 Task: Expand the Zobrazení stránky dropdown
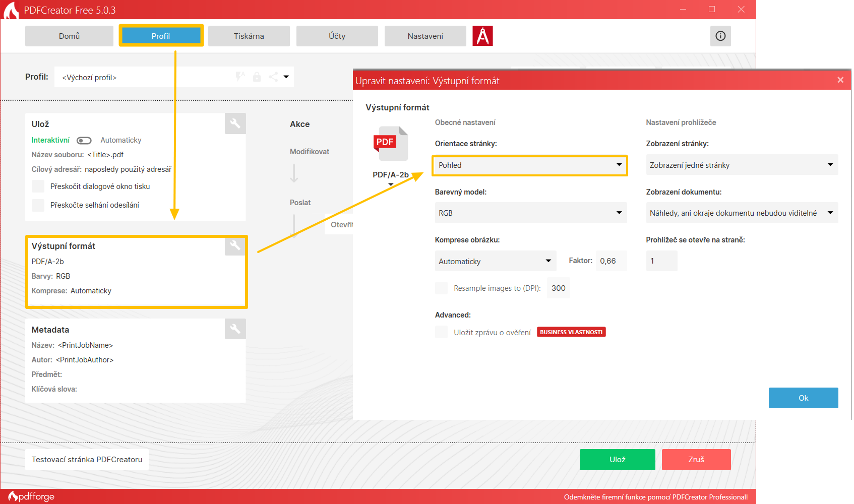point(742,165)
